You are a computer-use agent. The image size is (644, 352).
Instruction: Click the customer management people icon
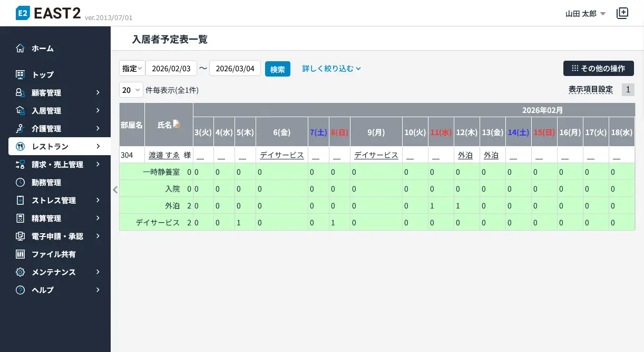coord(20,93)
